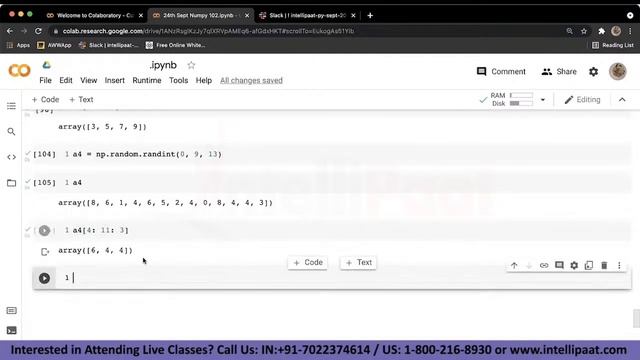Run the empty code cell
Viewport: 640px width, 360px height.
point(44,278)
